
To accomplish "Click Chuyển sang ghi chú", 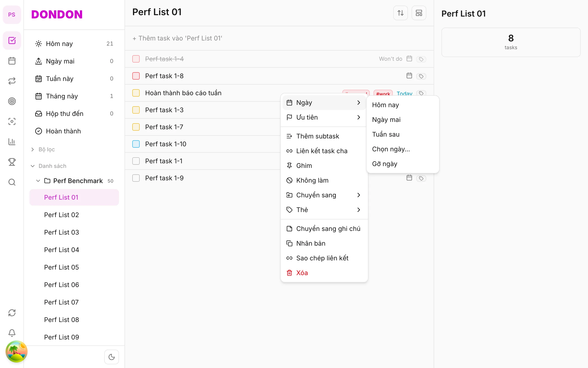I will 324,229.
